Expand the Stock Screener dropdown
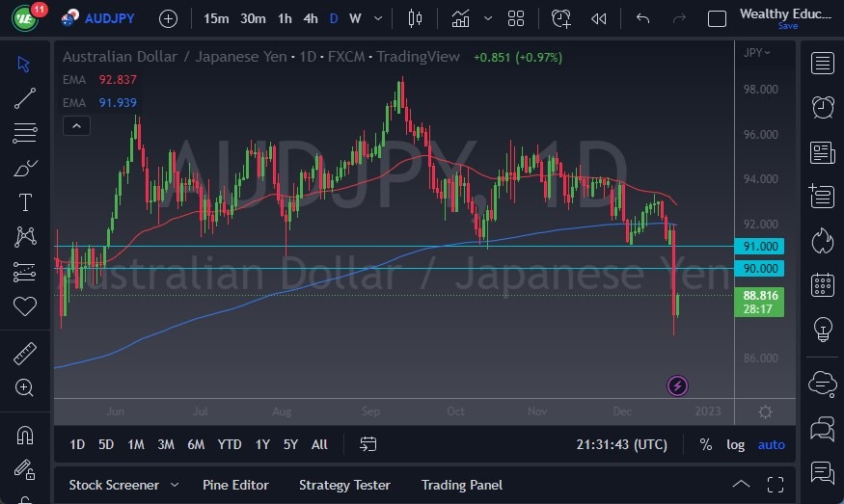The height and width of the screenshot is (504, 844). (x=175, y=485)
